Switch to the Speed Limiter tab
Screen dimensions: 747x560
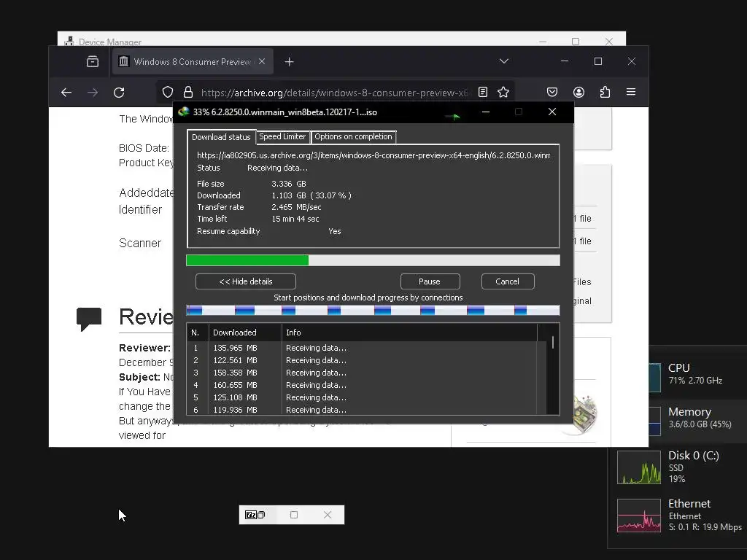(282, 136)
